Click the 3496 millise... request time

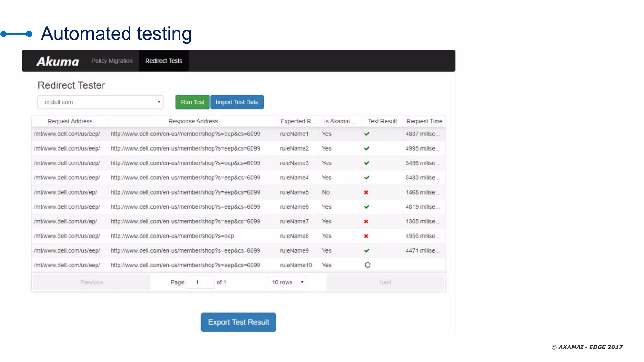tap(423, 163)
